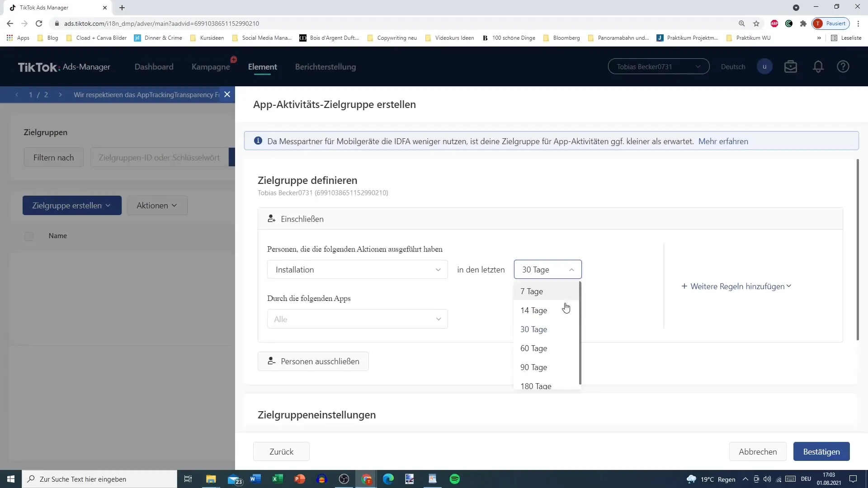Image resolution: width=868 pixels, height=488 pixels.
Task: Show more bookmarks with the double chevron
Action: click(819, 38)
